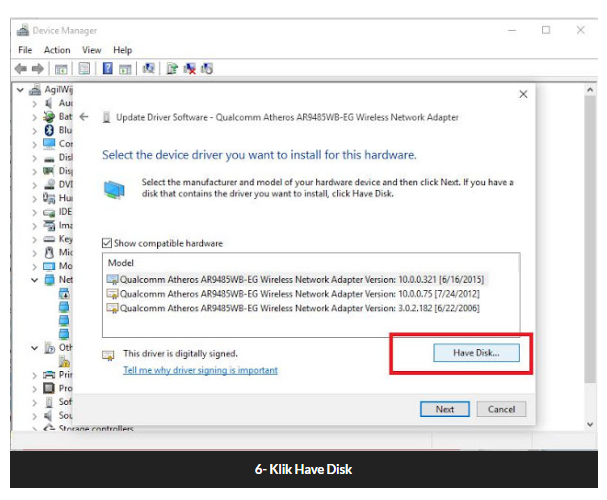Click the audio speaker category icon in tree
This screenshot has width=607, height=500.
[49, 103]
